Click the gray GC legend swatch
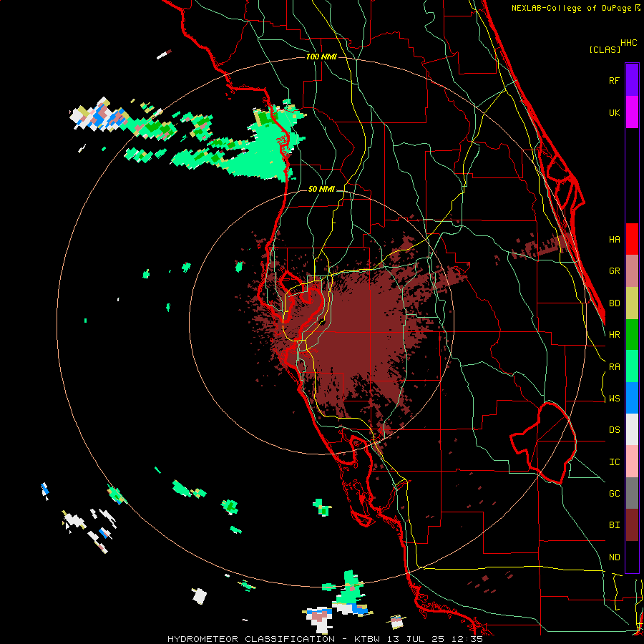 [x=632, y=493]
